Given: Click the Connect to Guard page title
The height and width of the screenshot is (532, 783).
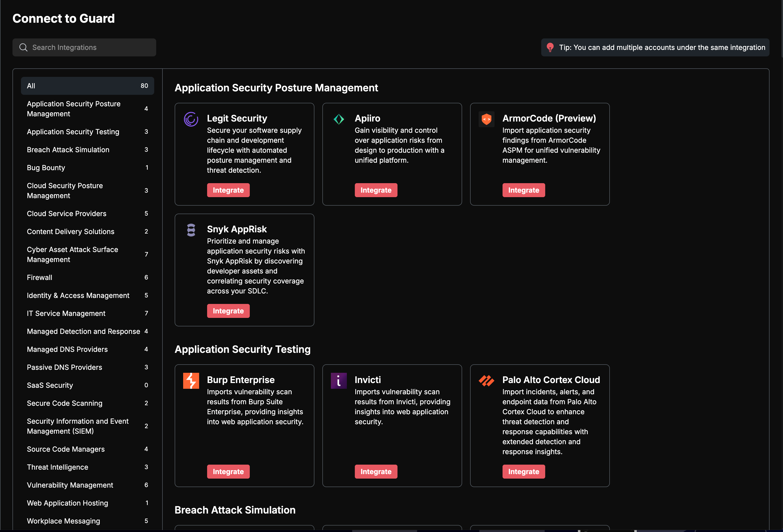Looking at the screenshot, I should [64, 18].
